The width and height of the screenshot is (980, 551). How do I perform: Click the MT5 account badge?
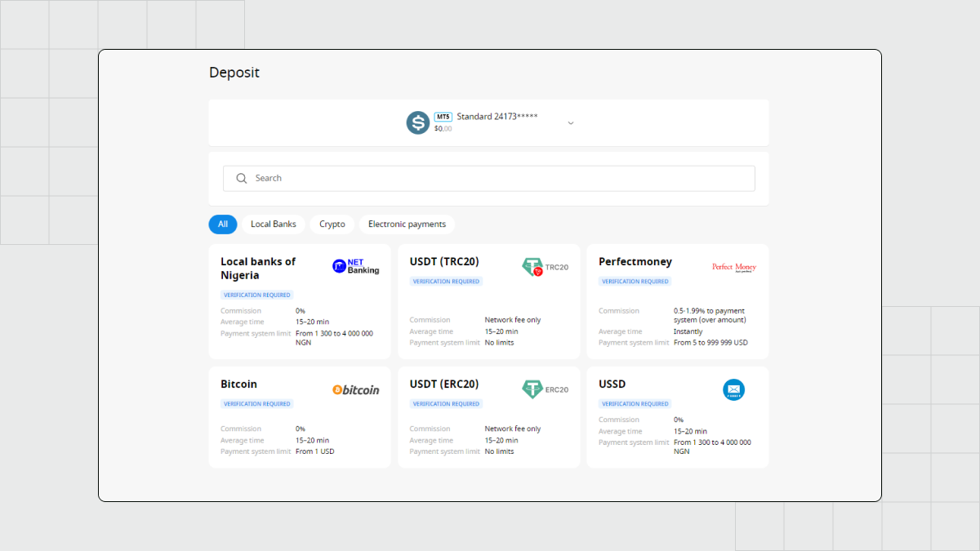click(443, 117)
